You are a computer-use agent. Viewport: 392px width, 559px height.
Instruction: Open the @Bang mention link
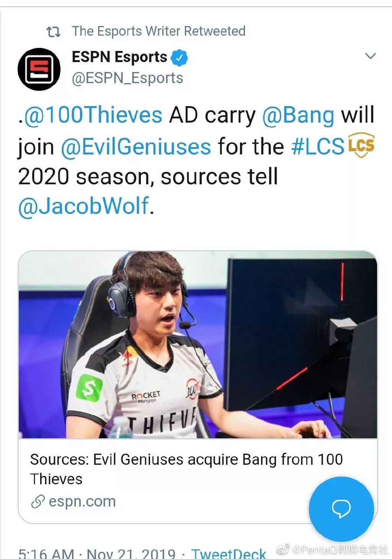point(298,115)
